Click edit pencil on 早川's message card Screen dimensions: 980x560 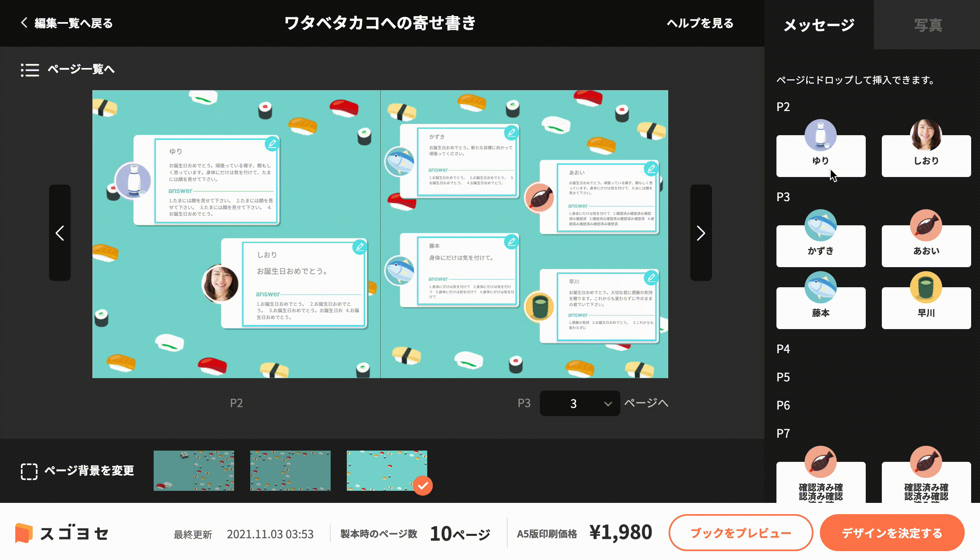(651, 278)
